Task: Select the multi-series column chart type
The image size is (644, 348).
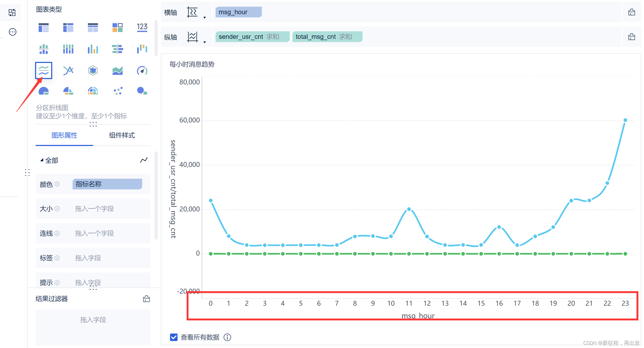Action: [93, 49]
